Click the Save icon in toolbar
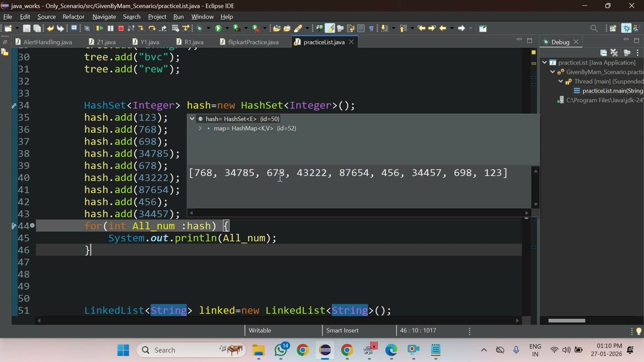The width and height of the screenshot is (644, 362). [x=27, y=28]
